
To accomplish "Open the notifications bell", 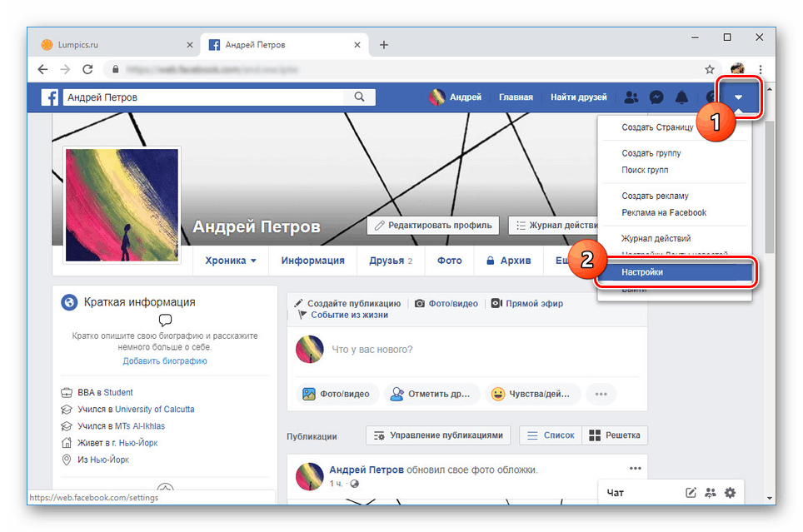I will click(681, 97).
